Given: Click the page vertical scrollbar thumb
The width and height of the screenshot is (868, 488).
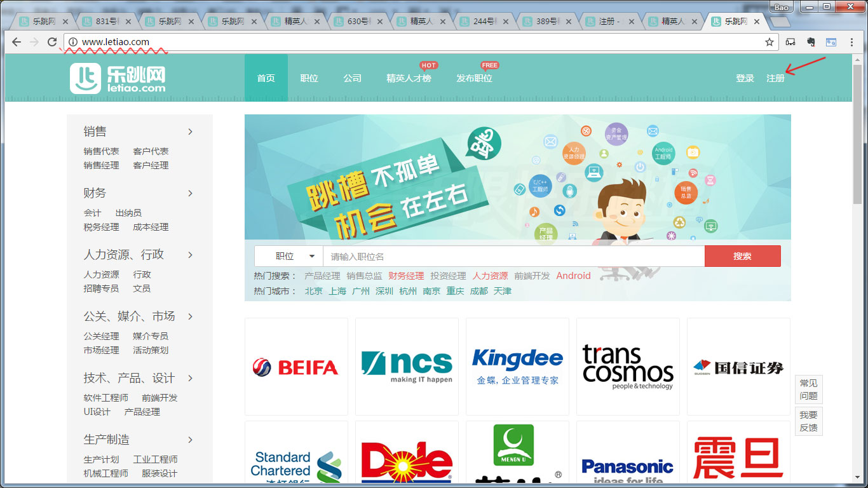Looking at the screenshot, I should [x=857, y=133].
